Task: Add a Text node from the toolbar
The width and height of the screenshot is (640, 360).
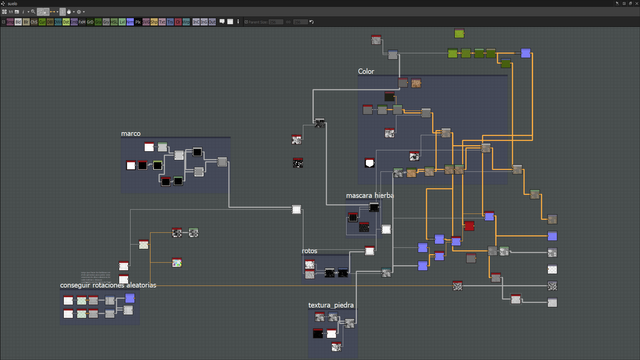Action: pos(162,22)
